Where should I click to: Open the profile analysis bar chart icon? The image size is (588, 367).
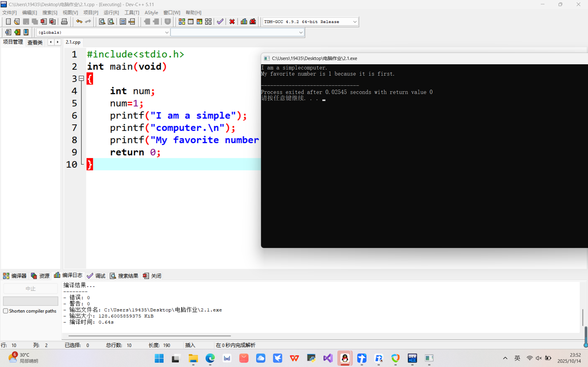click(244, 21)
